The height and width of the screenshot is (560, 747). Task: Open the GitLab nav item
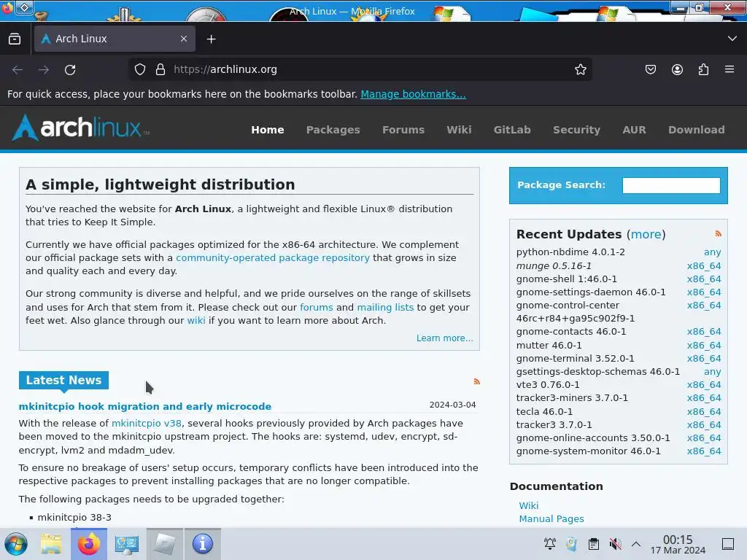coord(512,130)
